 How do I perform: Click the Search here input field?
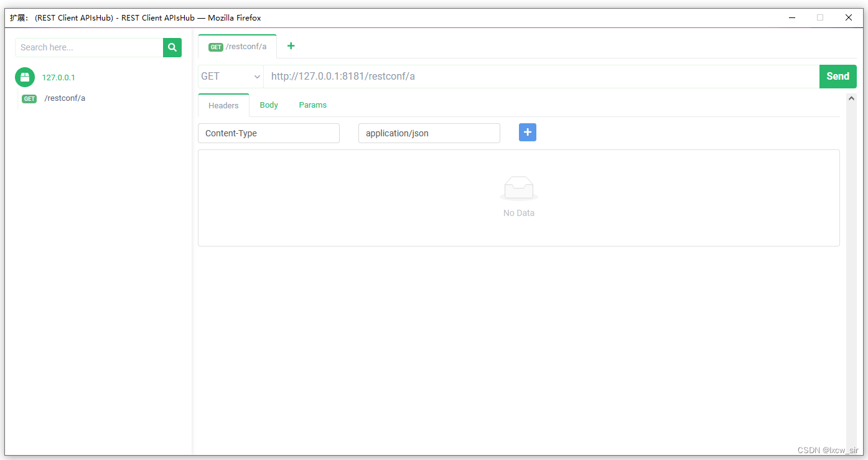tap(89, 47)
